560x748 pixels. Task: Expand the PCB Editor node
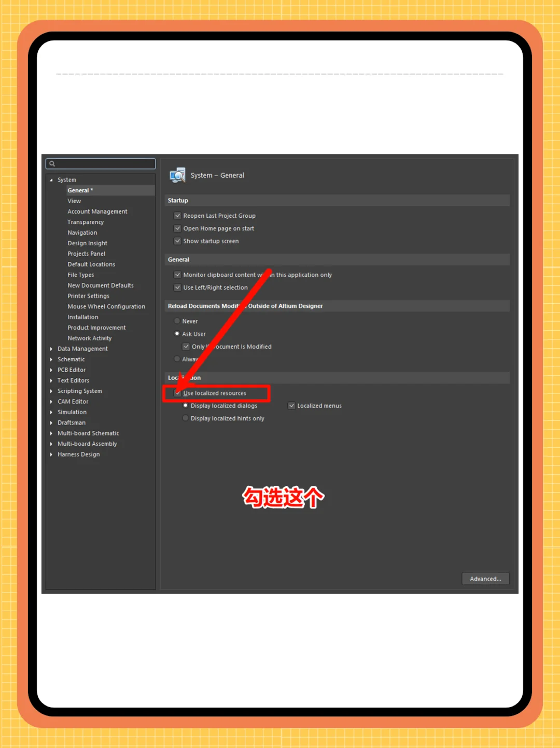pyautogui.click(x=51, y=370)
